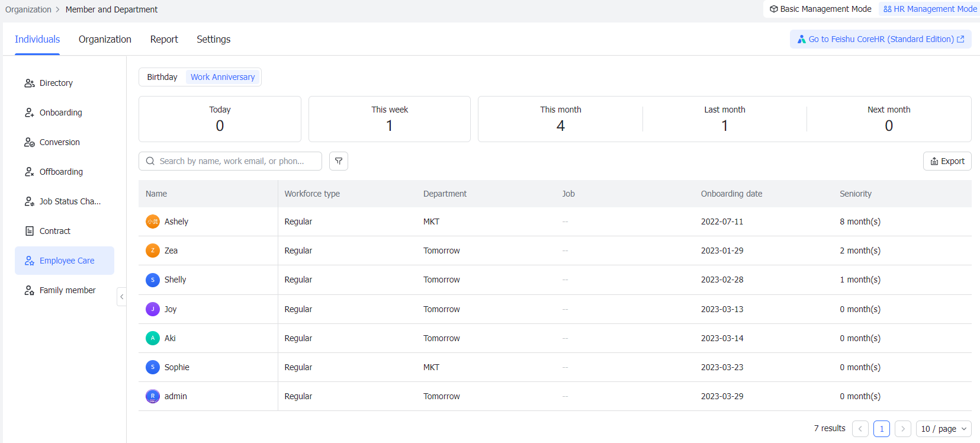Click the Job Status Change icon
980x443 pixels.
tap(29, 202)
